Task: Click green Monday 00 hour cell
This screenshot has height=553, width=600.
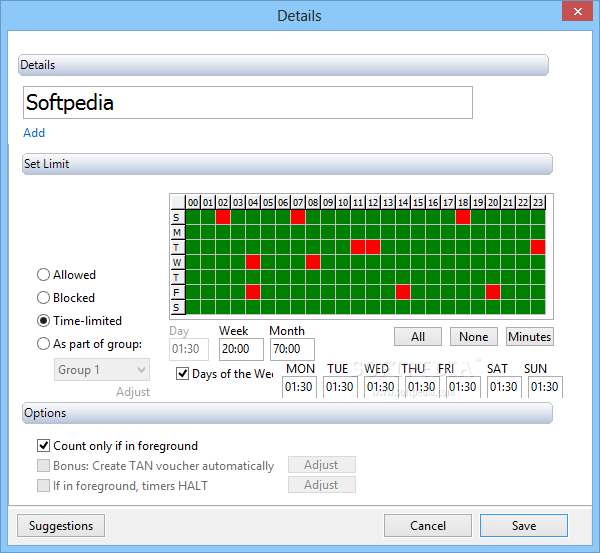Action: (x=193, y=232)
